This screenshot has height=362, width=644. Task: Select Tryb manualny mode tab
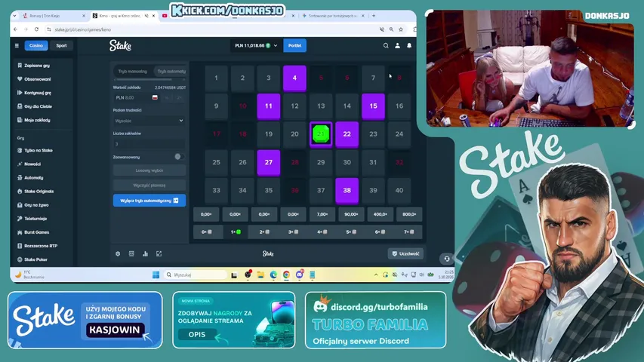tap(132, 72)
